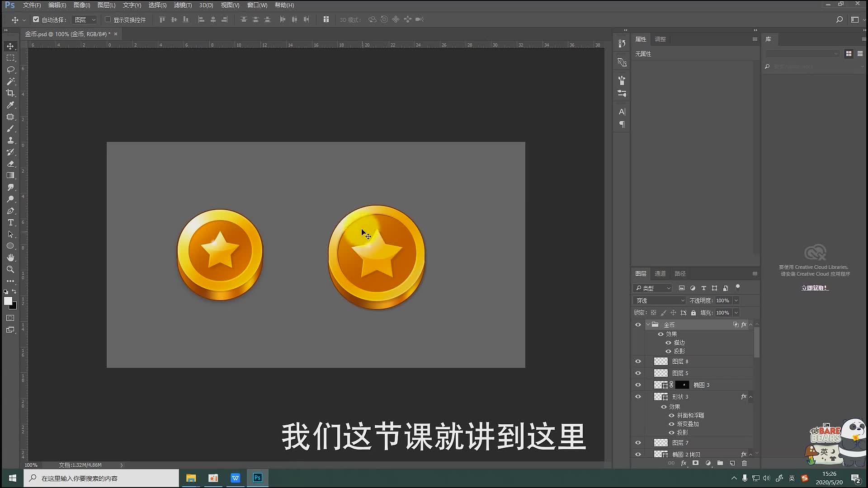This screenshot has width=868, height=488.
Task: Hide the 金币 group layer
Action: (x=638, y=325)
